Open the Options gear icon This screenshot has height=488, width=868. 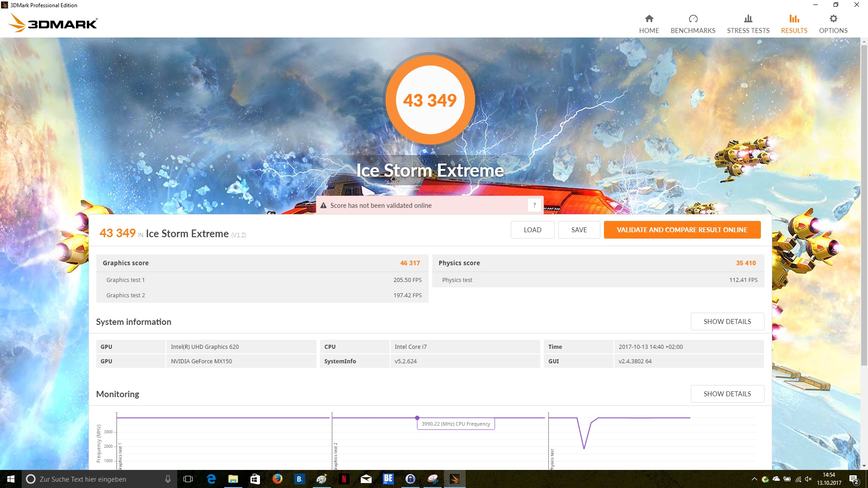click(x=833, y=19)
